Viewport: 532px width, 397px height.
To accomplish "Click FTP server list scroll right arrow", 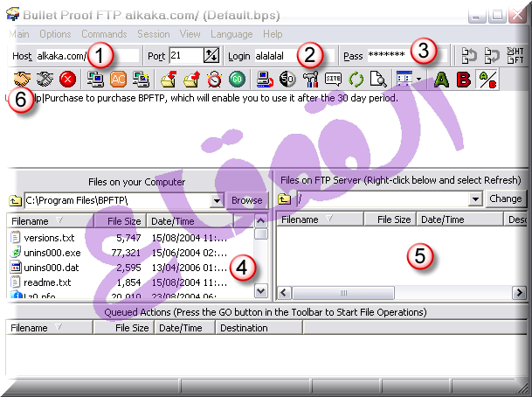I will click(519, 292).
